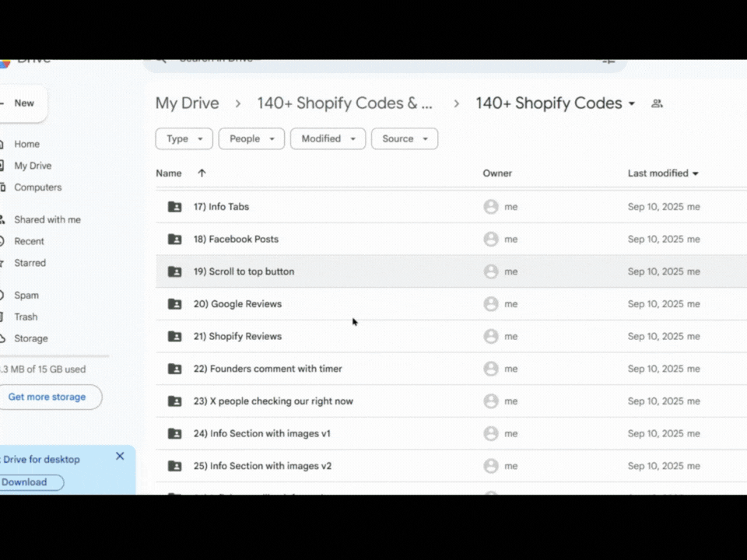Open My Drive in sidebar
Screen dimensions: 747x560
pos(33,166)
